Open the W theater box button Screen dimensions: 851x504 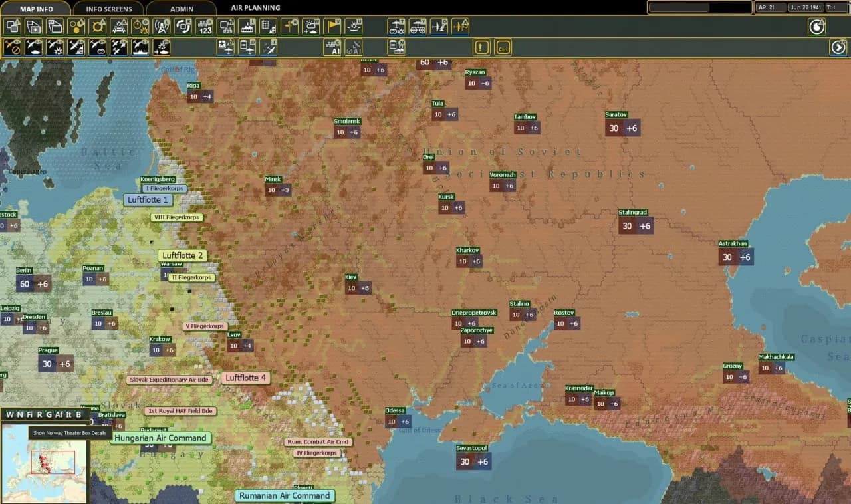[x=9, y=414]
